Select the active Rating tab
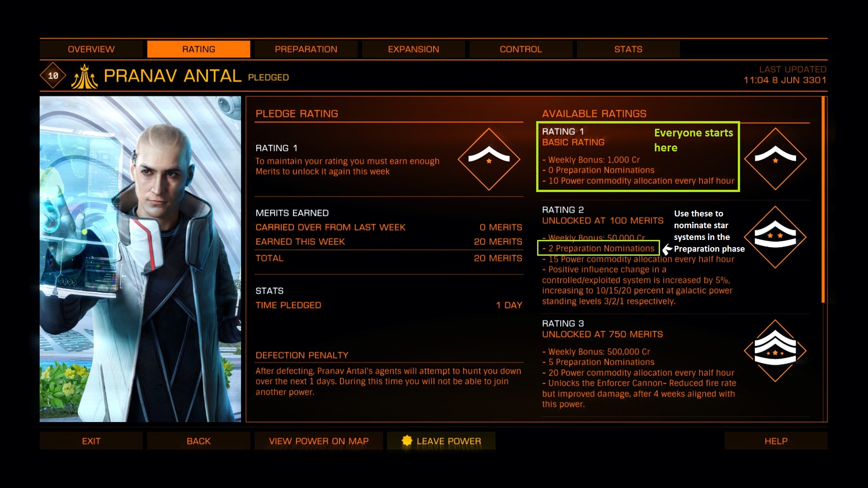 coord(198,49)
